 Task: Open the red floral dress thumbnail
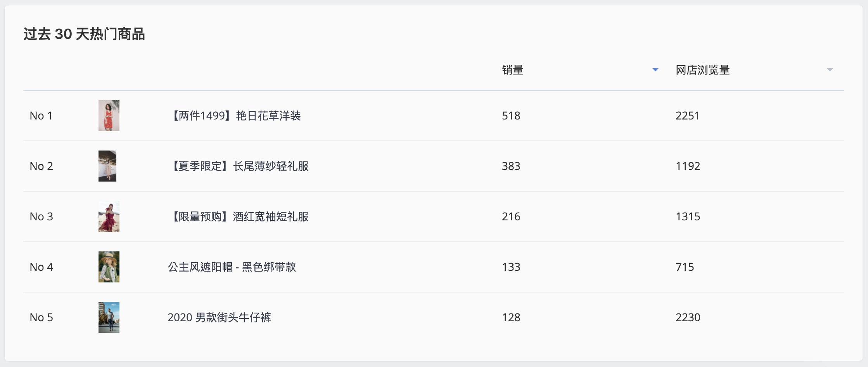[109, 116]
